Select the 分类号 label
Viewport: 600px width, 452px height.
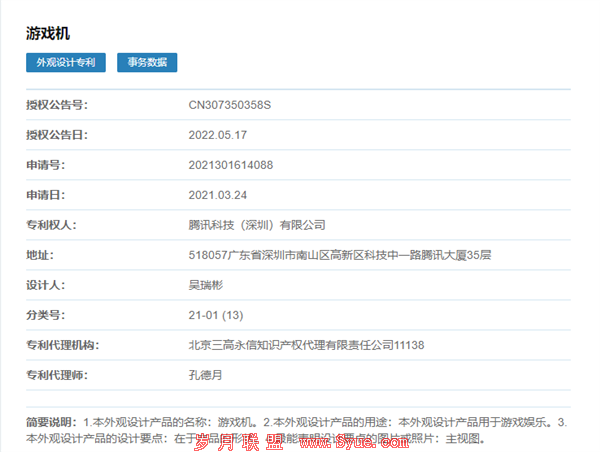tap(45, 315)
